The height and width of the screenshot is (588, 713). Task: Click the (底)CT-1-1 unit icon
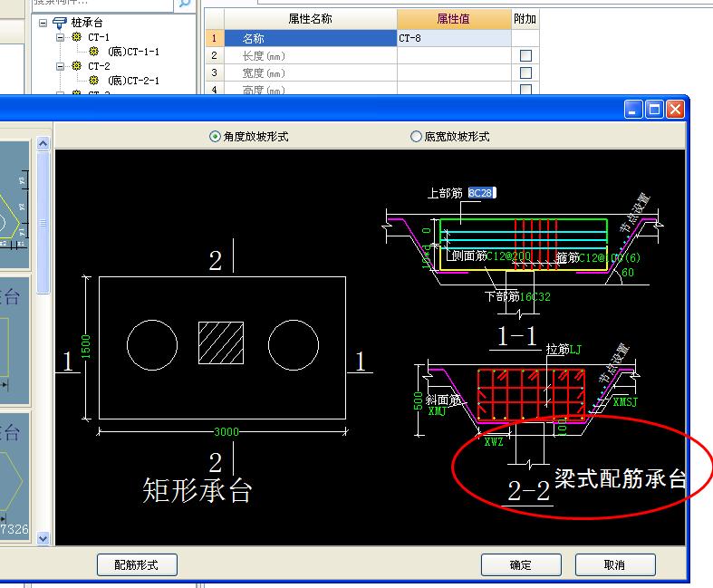tap(93, 52)
